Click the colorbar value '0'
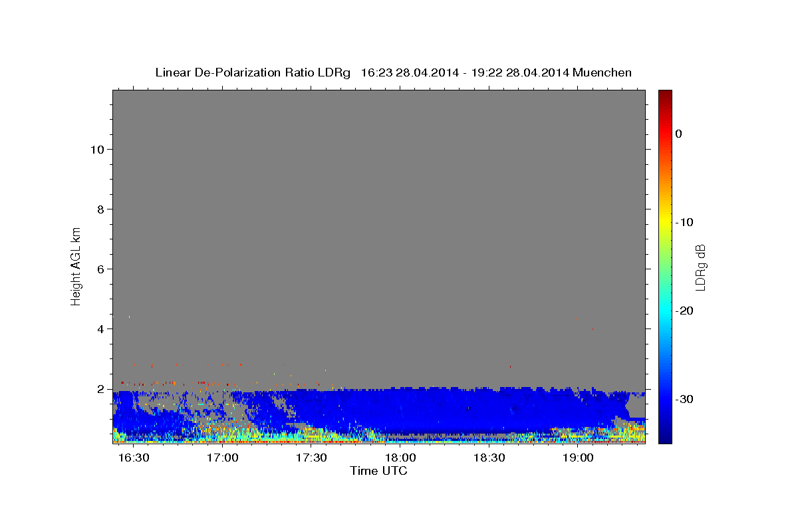This screenshot has width=798, height=532. click(x=678, y=134)
